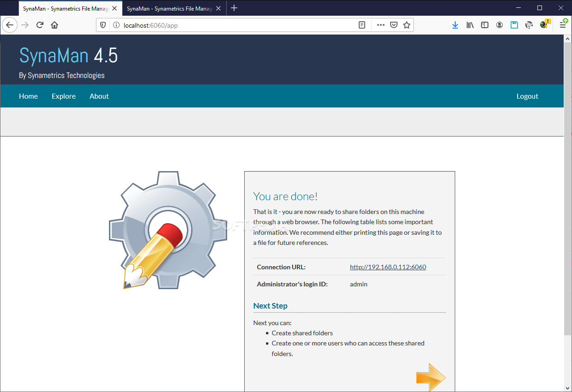This screenshot has height=392, width=572.
Task: Click the 'admin' login ID value
Action: [x=359, y=284]
